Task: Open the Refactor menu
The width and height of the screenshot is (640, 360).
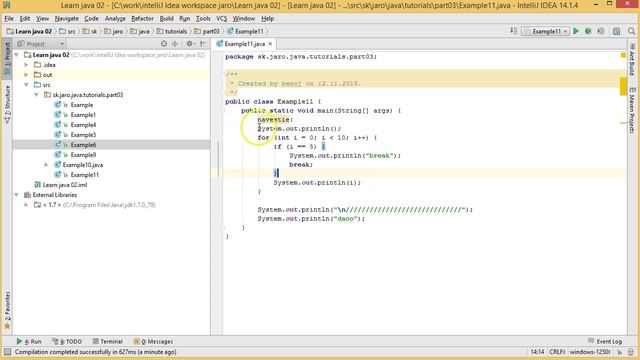Action: tap(142, 19)
